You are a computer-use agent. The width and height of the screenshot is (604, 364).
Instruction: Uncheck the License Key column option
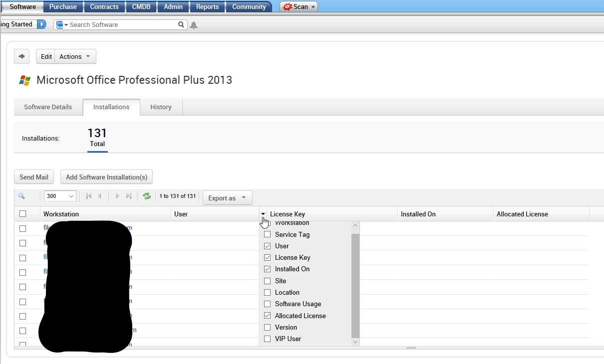click(x=268, y=257)
